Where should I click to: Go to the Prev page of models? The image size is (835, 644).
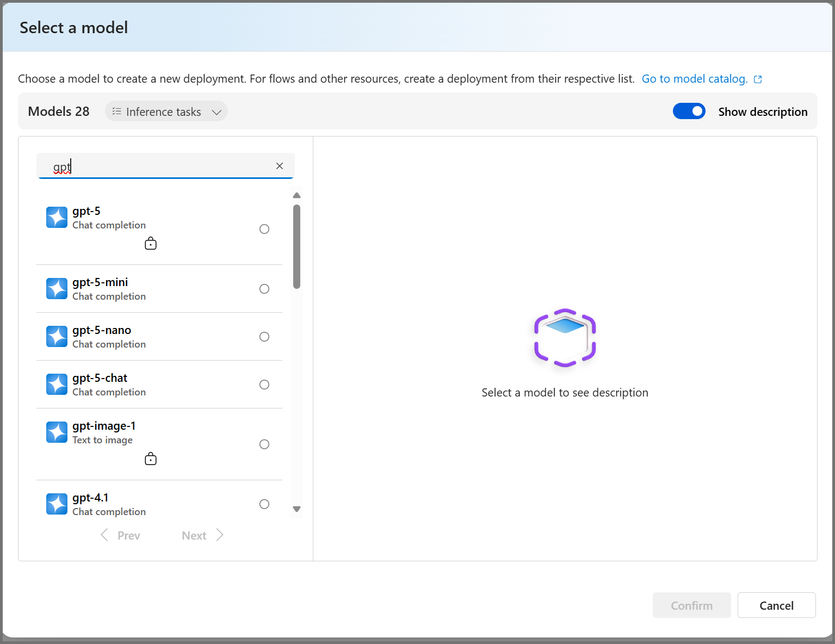coord(121,535)
